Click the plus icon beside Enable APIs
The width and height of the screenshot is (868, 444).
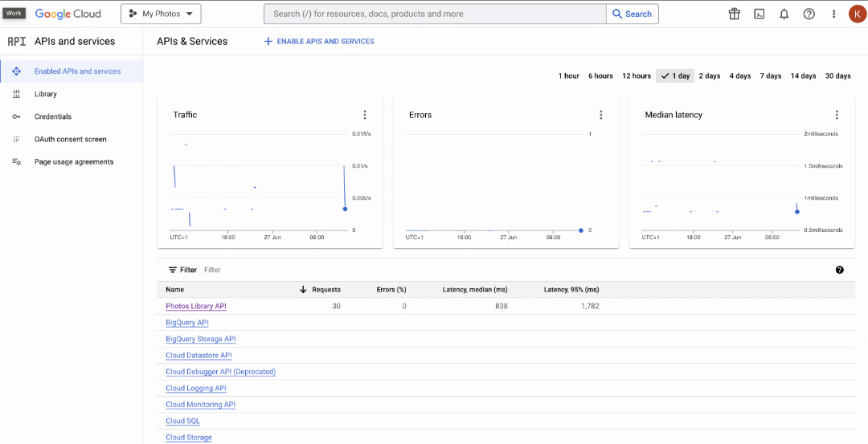point(268,42)
